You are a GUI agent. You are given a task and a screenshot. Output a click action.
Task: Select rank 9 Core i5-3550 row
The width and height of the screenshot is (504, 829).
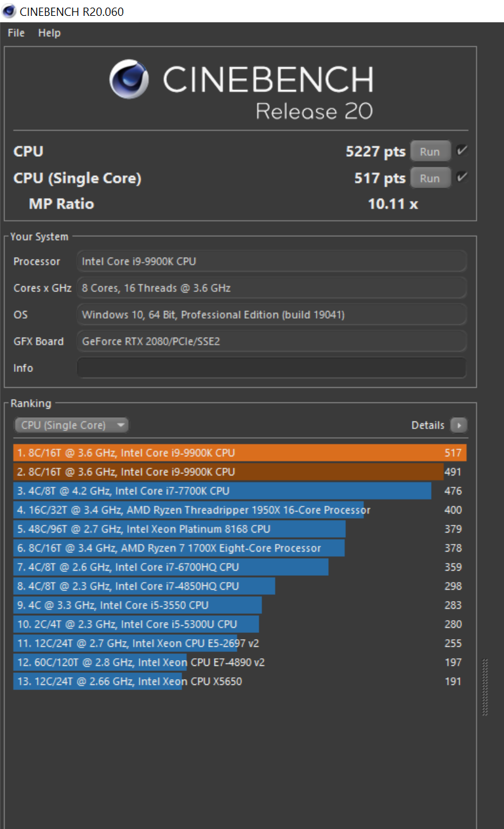pyautogui.click(x=240, y=605)
